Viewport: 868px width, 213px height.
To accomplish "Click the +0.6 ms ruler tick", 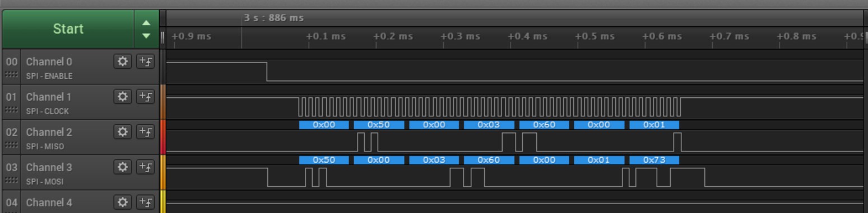I will [x=662, y=36].
